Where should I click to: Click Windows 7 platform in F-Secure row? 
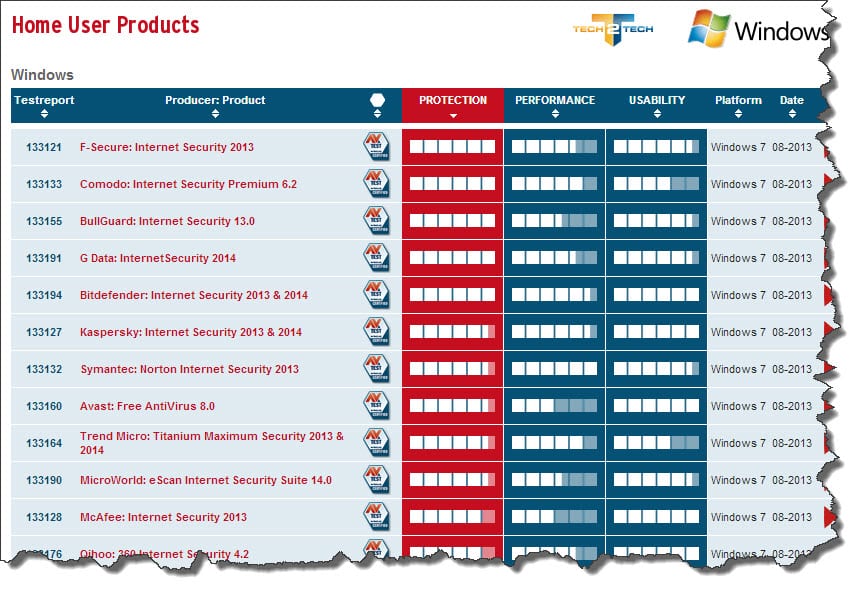738,147
